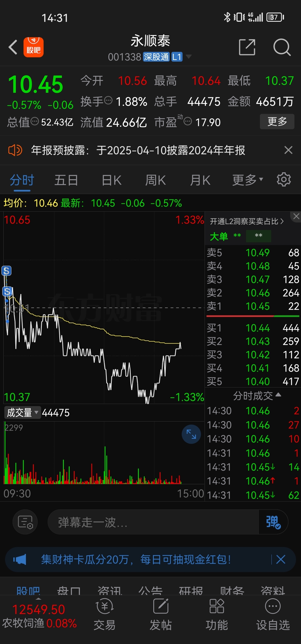The width and height of the screenshot is (301, 644).
Task: Tap the 交易 trade icon
Action: [x=105, y=614]
